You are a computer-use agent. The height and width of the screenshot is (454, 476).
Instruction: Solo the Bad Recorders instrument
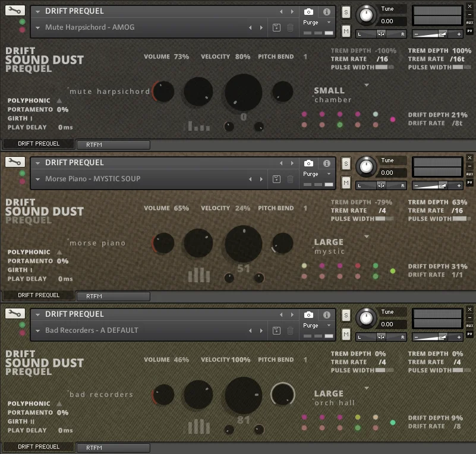[x=346, y=316]
